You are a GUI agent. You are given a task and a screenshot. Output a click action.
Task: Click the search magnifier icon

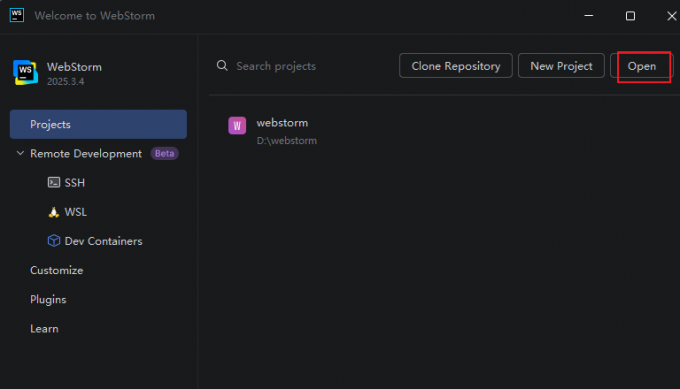[x=222, y=65]
